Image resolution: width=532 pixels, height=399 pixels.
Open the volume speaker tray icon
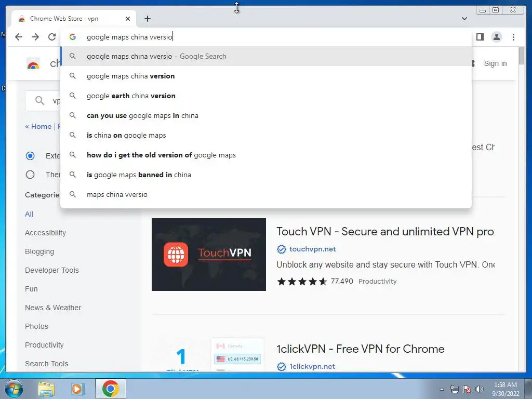click(x=480, y=389)
